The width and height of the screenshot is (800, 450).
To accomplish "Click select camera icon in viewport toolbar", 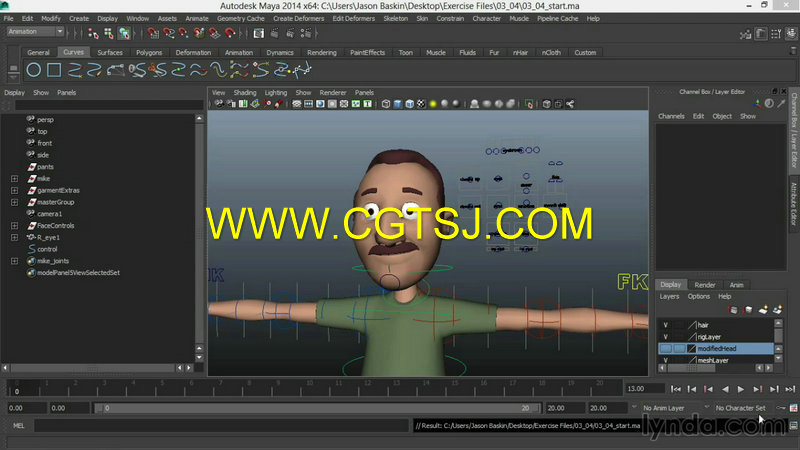I will pyautogui.click(x=219, y=104).
